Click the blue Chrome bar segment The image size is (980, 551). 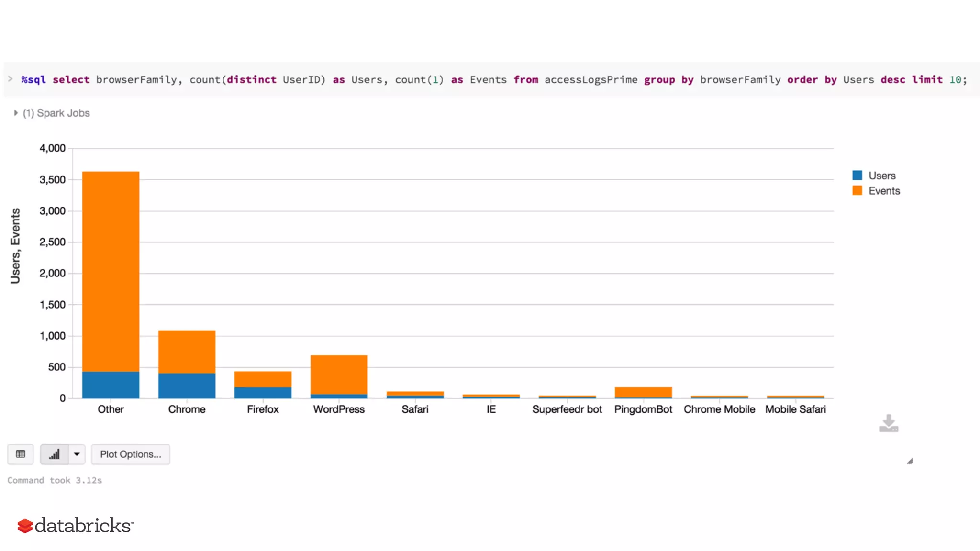point(187,386)
